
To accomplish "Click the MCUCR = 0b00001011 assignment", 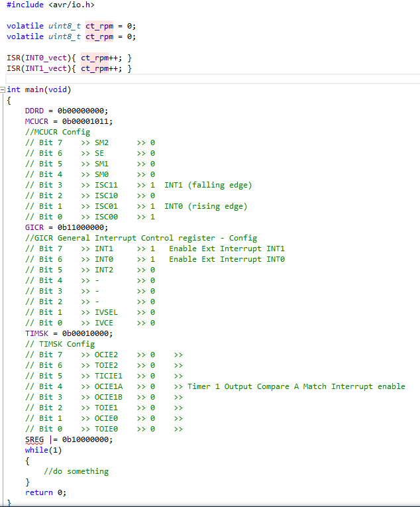I will tap(68, 121).
